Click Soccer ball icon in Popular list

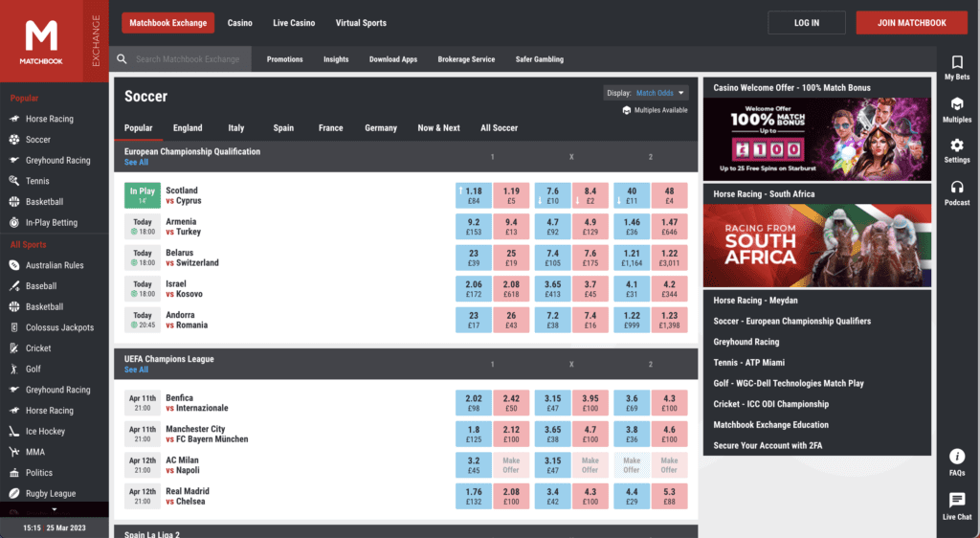coord(14,140)
